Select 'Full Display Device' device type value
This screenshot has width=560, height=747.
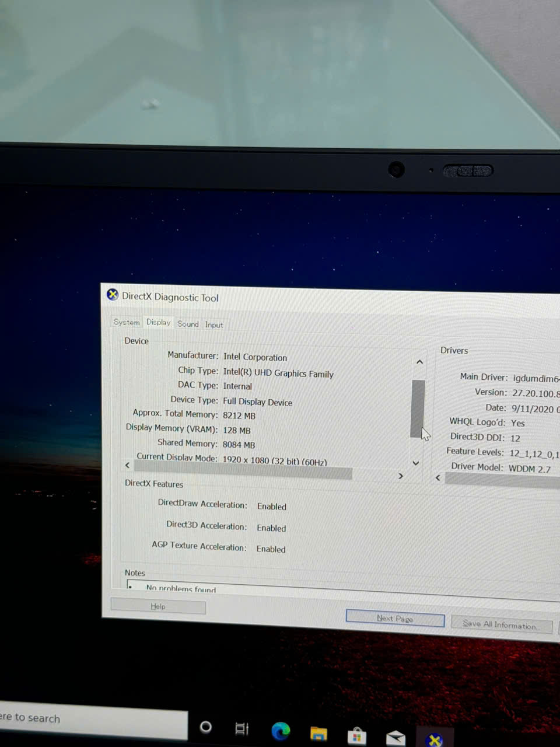(x=257, y=402)
